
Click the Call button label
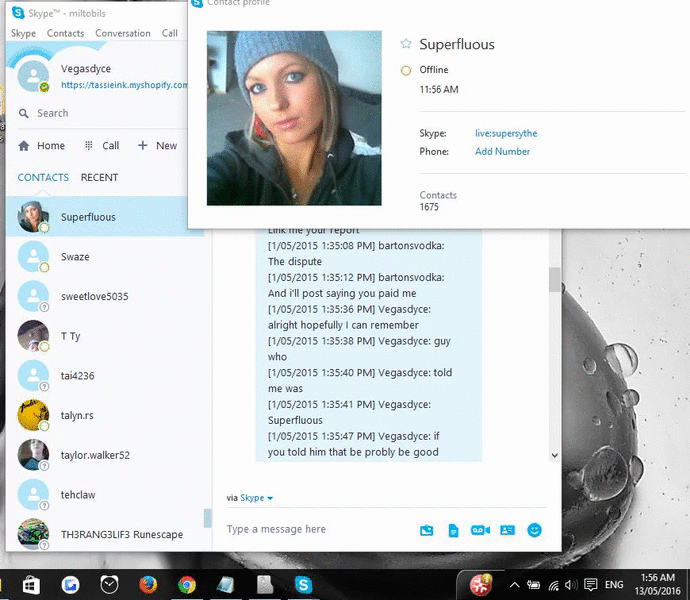tap(110, 146)
